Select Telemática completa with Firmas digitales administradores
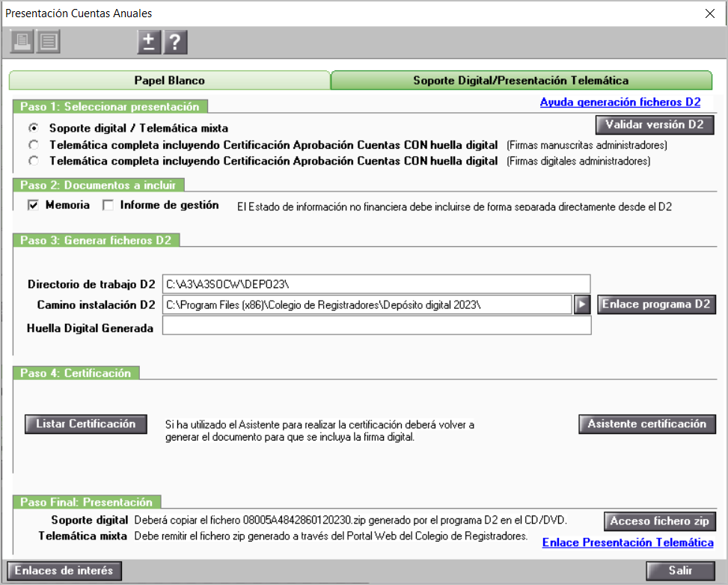728x585 pixels. (x=34, y=161)
